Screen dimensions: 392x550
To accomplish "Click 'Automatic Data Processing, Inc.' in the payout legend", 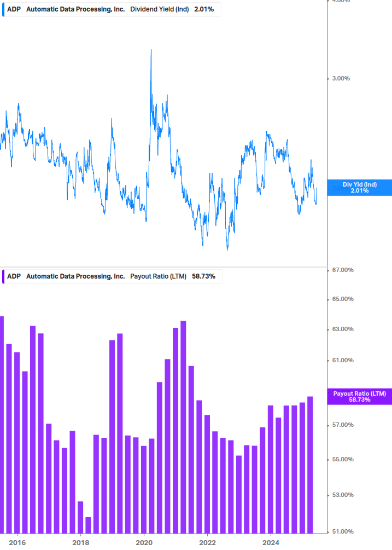I will 75,276.
